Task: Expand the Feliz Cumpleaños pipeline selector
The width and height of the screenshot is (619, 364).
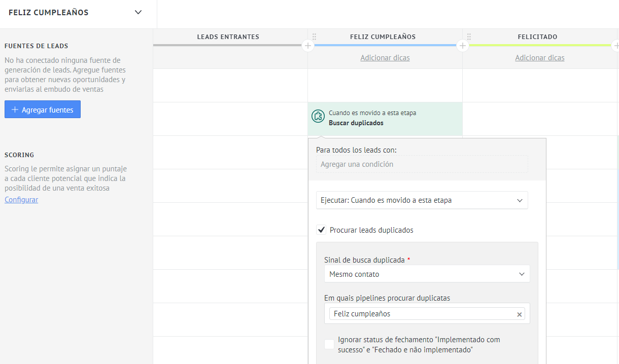Action: [138, 13]
